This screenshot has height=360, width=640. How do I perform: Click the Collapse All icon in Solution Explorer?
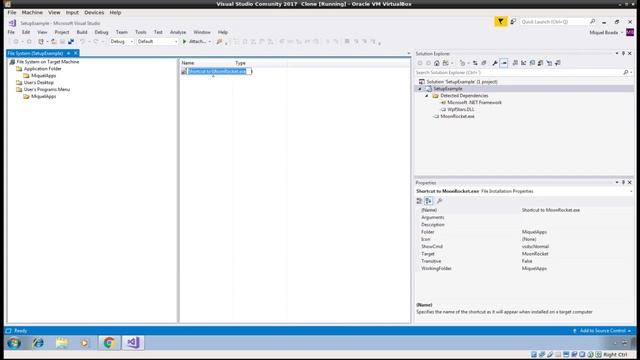click(484, 63)
